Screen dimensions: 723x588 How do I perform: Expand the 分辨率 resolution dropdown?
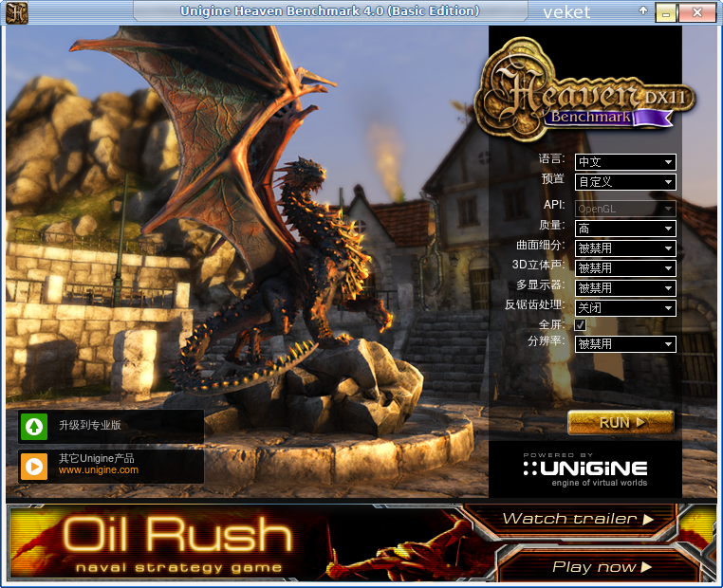[x=625, y=344]
